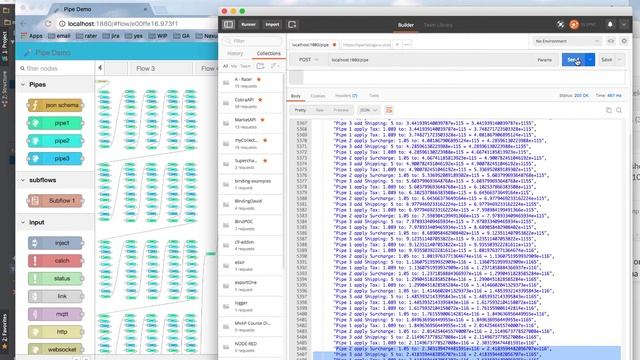This screenshot has width=640, height=360.
Task: Open the NODE-RED collection
Action: [x=251, y=347]
